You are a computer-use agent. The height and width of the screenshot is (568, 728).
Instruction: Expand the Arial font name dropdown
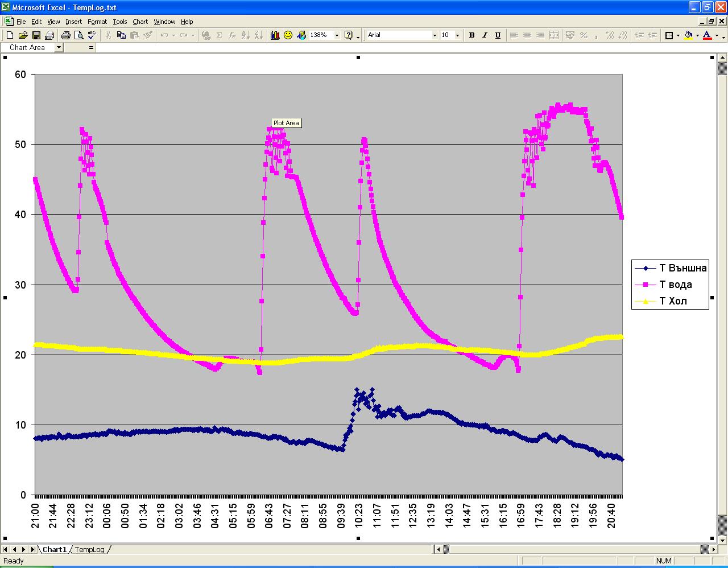[435, 35]
